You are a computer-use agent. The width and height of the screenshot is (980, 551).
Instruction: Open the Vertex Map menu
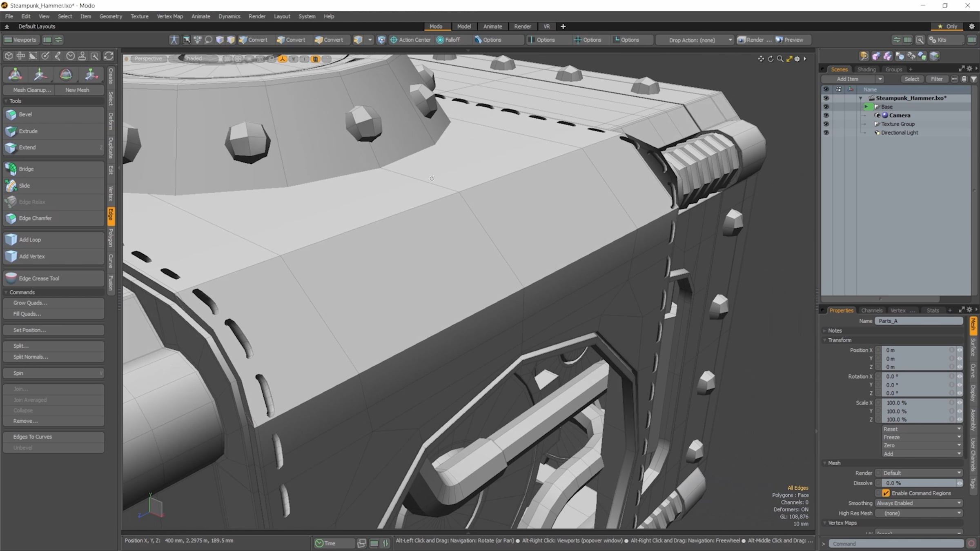pyautogui.click(x=170, y=16)
